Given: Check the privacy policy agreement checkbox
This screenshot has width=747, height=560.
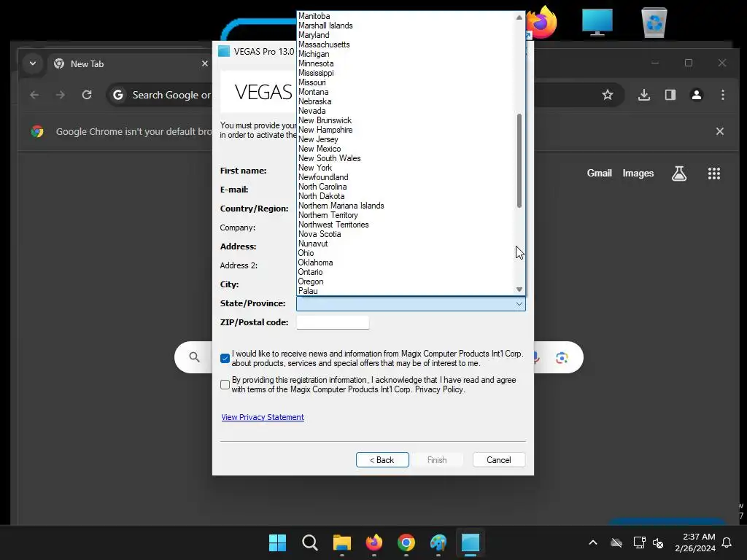Looking at the screenshot, I should (x=225, y=385).
